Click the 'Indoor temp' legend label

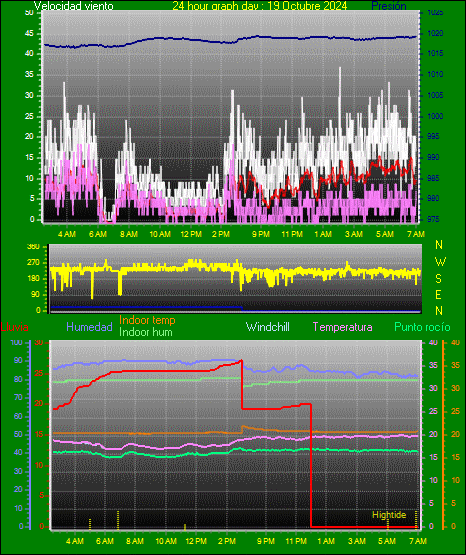tap(147, 320)
